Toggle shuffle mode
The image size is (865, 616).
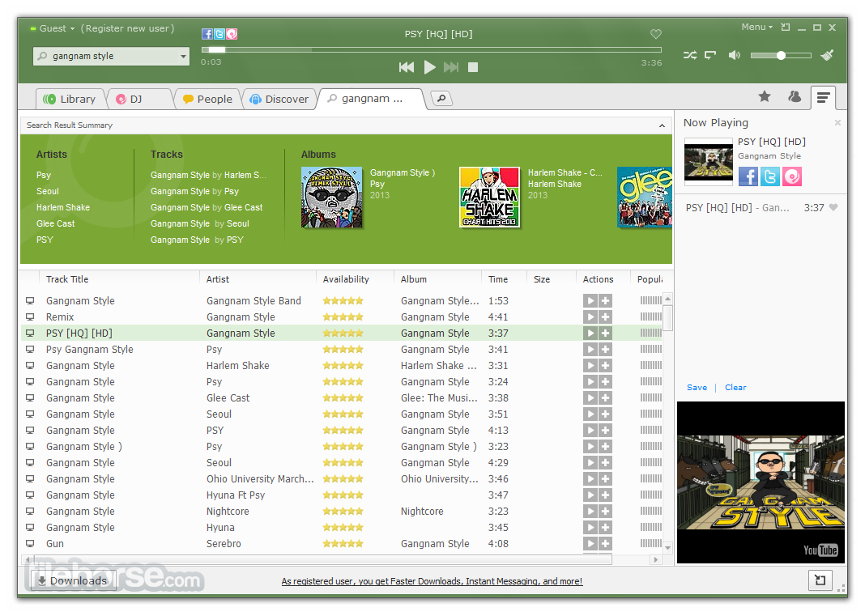pos(689,56)
